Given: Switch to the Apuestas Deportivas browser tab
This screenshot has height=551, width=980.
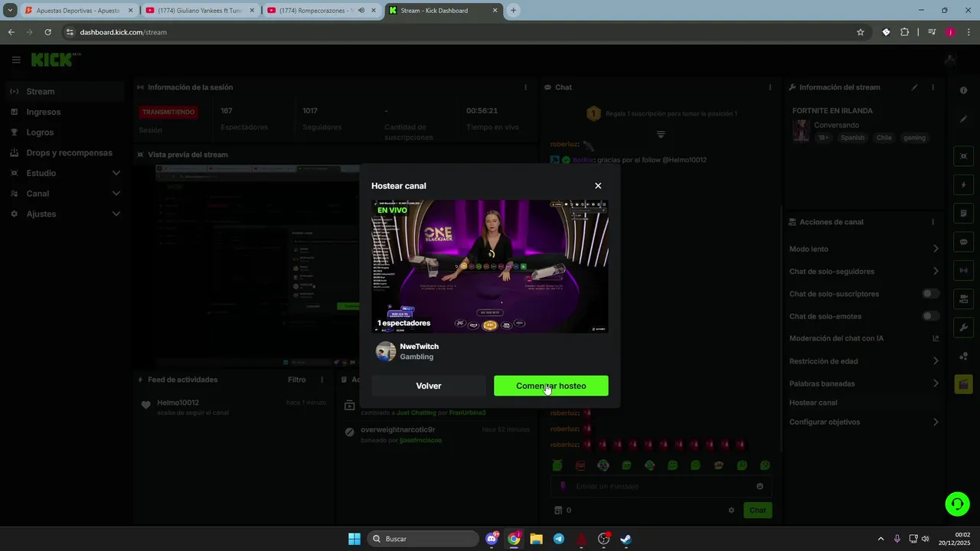Looking at the screenshot, I should click(78, 11).
